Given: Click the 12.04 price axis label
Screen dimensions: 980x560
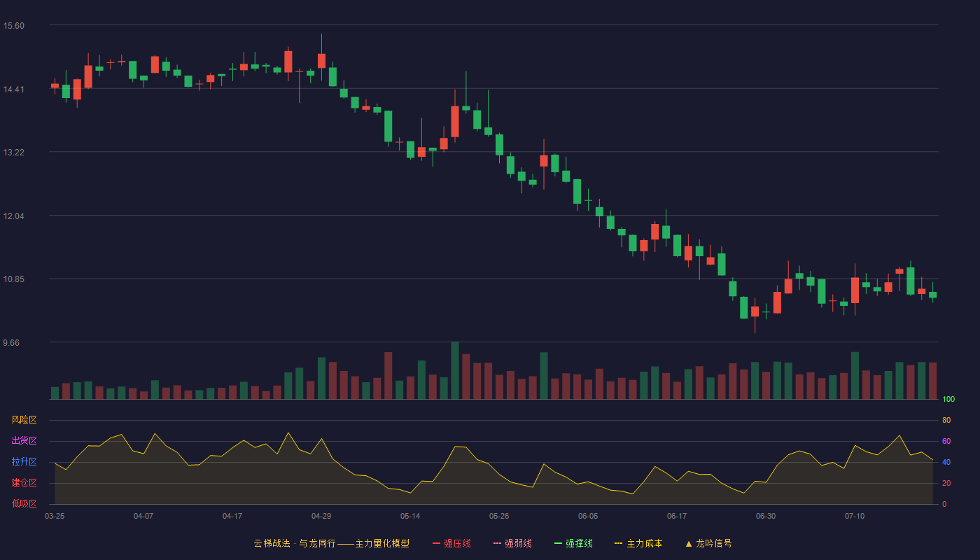Looking at the screenshot, I should coord(13,216).
